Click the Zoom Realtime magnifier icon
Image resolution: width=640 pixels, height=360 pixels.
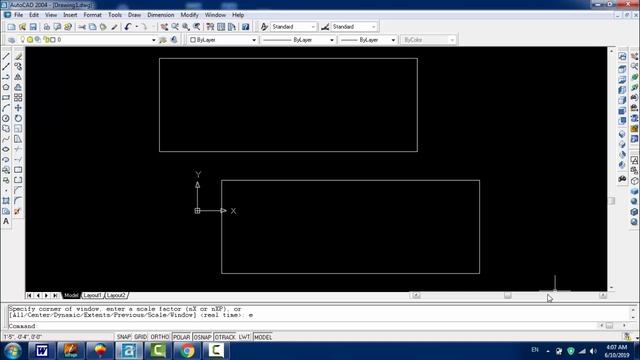[x=175, y=27]
